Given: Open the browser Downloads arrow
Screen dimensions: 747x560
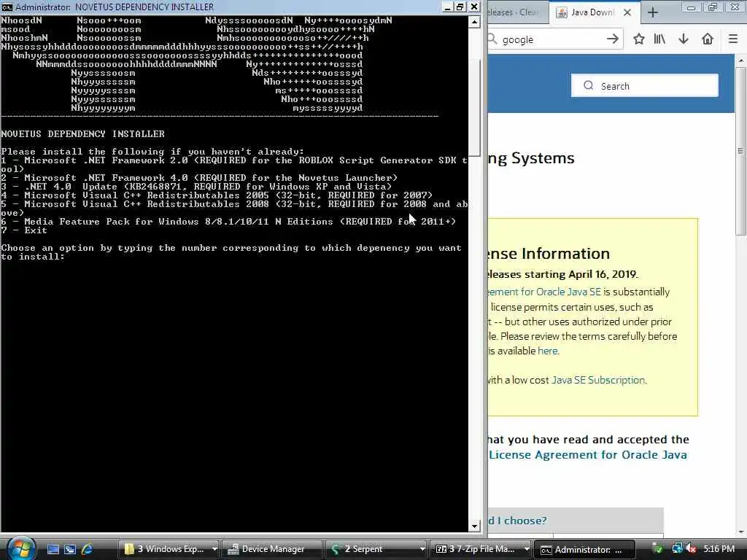Looking at the screenshot, I should [684, 39].
